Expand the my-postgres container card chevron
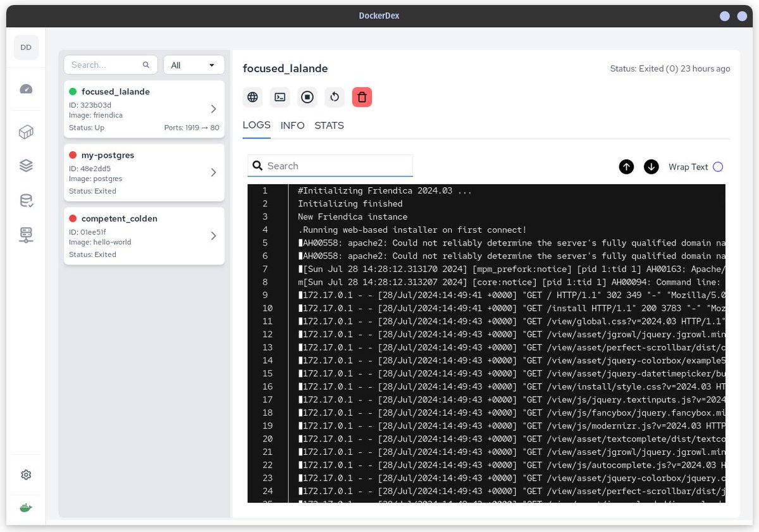 (x=213, y=172)
